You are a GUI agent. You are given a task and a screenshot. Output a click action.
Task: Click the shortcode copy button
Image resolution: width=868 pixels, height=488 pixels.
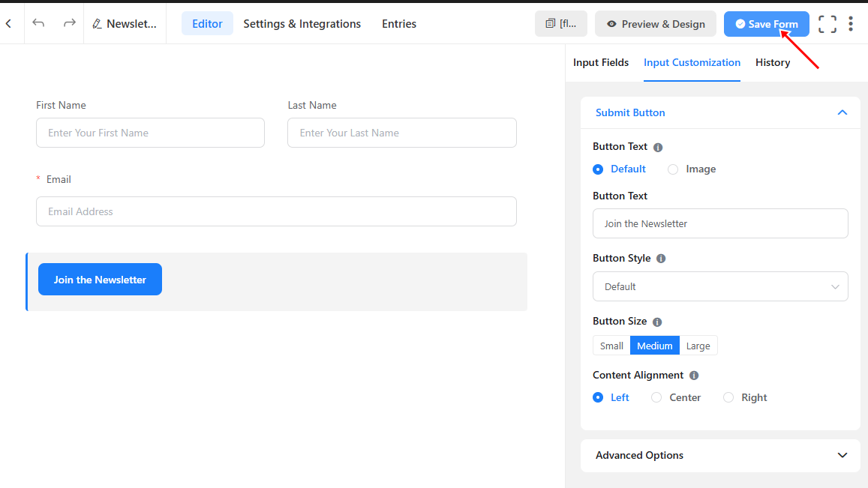[560, 24]
